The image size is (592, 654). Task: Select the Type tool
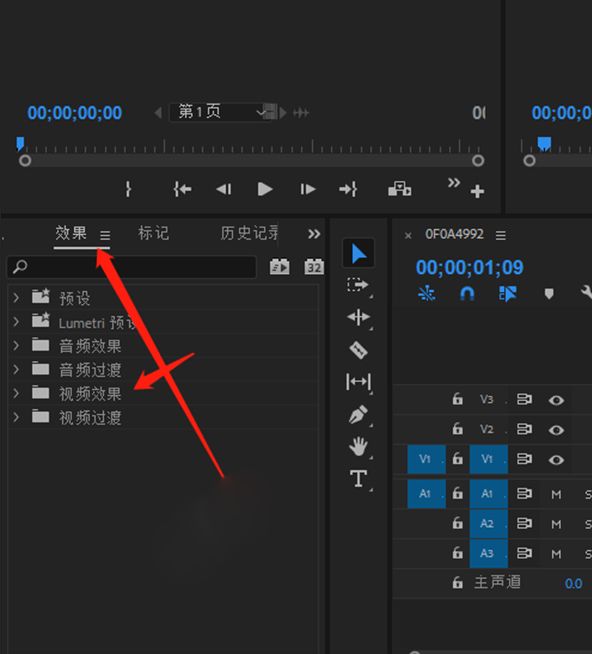pyautogui.click(x=358, y=478)
